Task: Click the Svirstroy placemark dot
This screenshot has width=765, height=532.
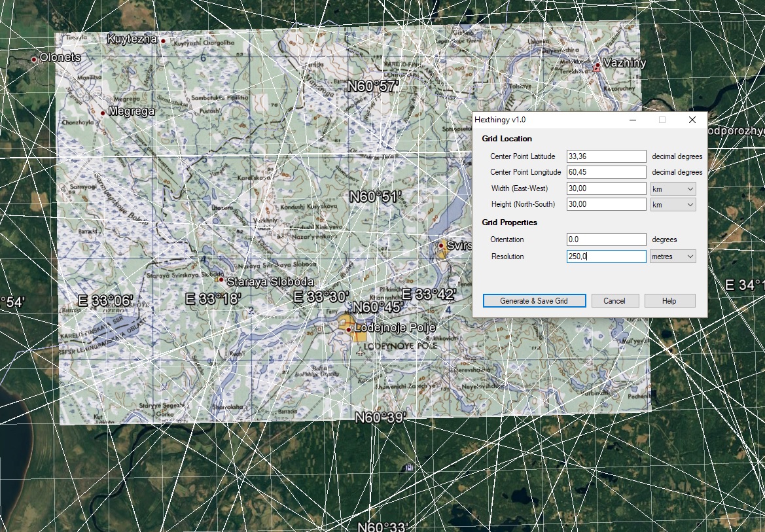Action: pos(441,245)
